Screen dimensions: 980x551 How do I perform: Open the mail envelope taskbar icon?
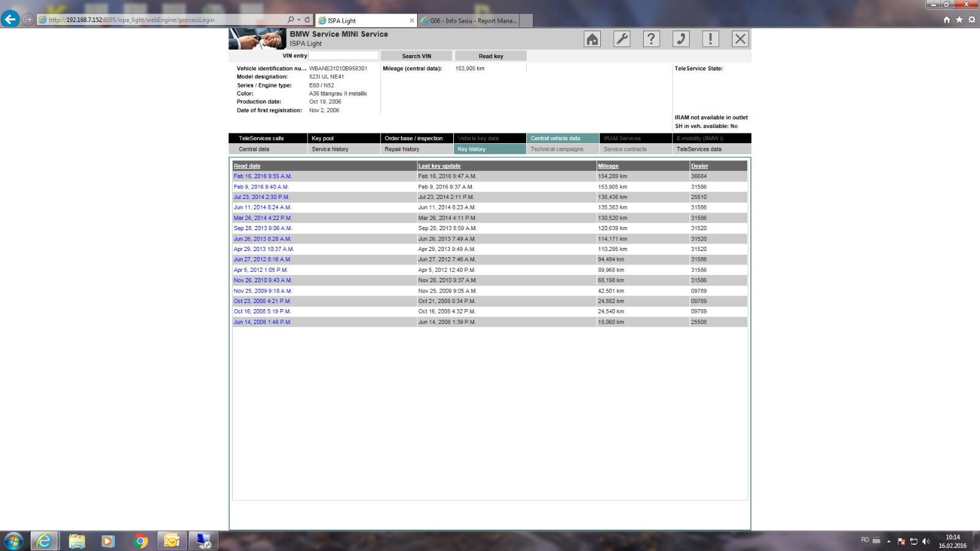171,541
